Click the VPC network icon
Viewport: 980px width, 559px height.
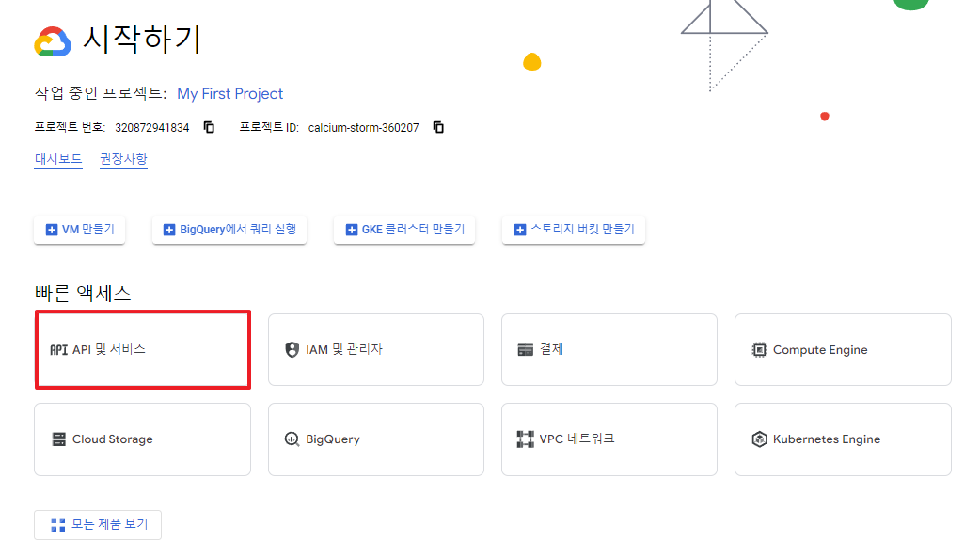click(x=526, y=439)
